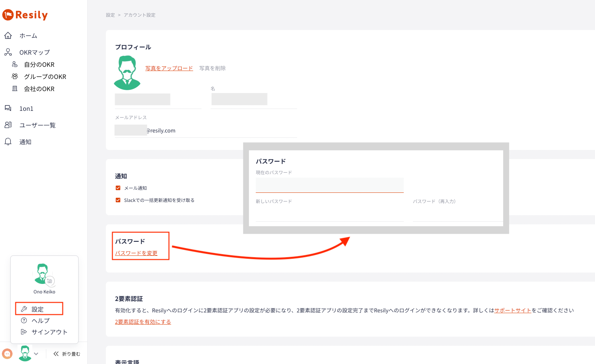Screen dimensions: 595x364
Task: Toggle the メール通知 checkbox
Action: 118,188
